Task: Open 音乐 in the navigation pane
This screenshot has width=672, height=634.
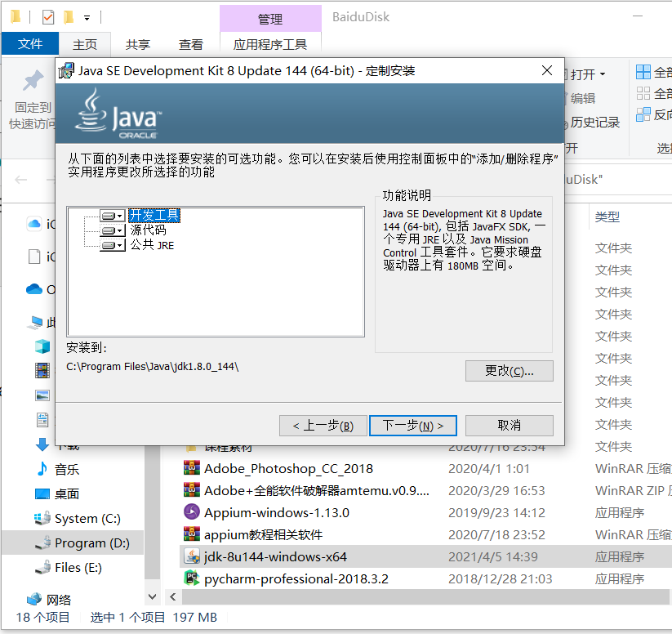Action: point(67,469)
